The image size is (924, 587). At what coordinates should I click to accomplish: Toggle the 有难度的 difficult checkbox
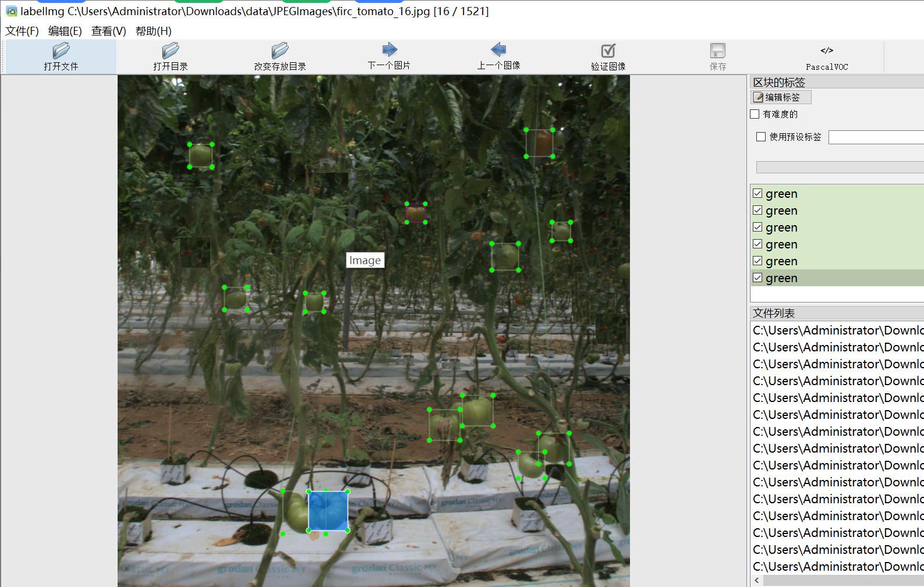pyautogui.click(x=755, y=114)
